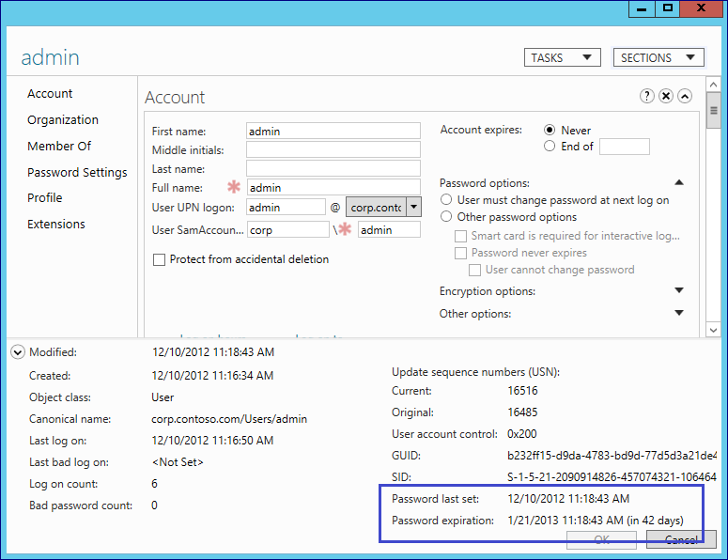Viewport: 728px width, 560px height.
Task: Click the Middle initials input field
Action: click(x=333, y=150)
